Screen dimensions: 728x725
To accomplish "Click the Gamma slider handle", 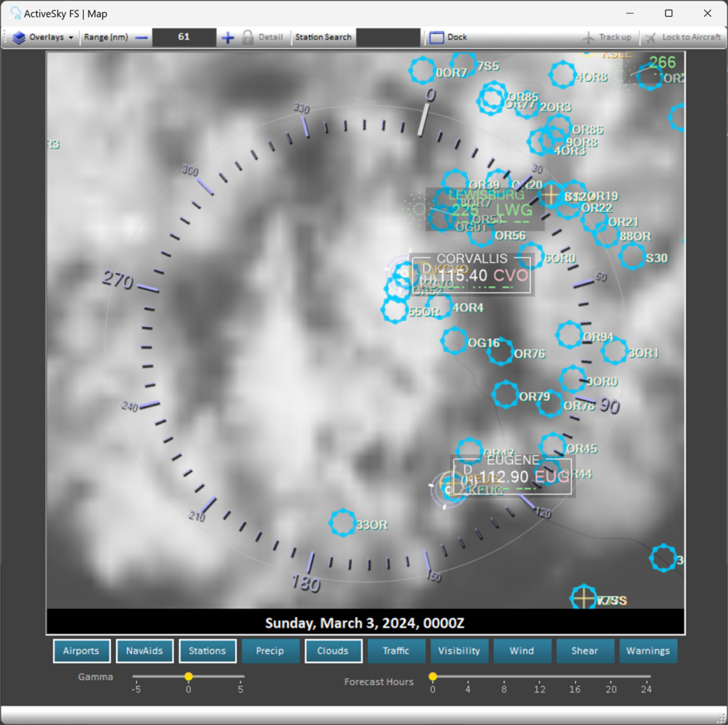I will (x=188, y=677).
